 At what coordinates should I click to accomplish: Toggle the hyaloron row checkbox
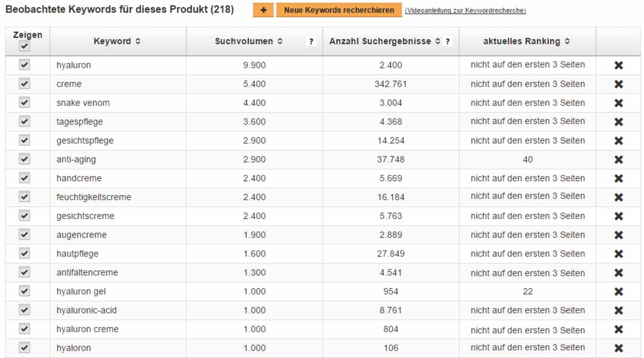[24, 348]
